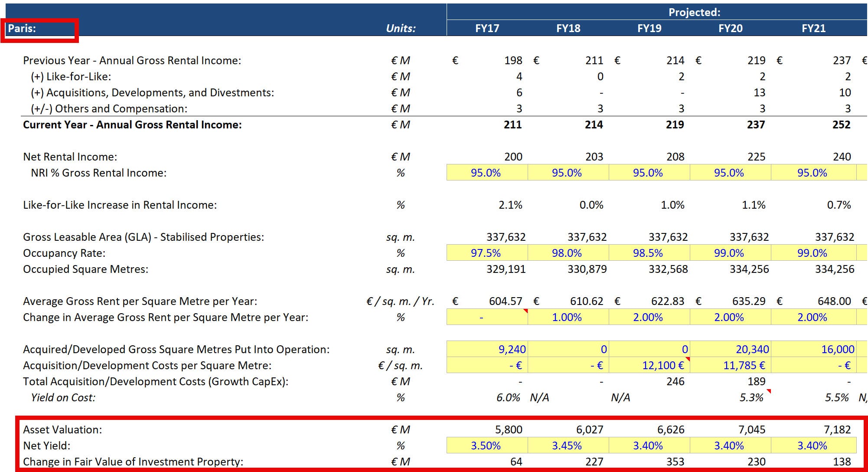The height and width of the screenshot is (472, 868).
Task: Select the FY19 rent change input of 2.00%
Action: [648, 317]
